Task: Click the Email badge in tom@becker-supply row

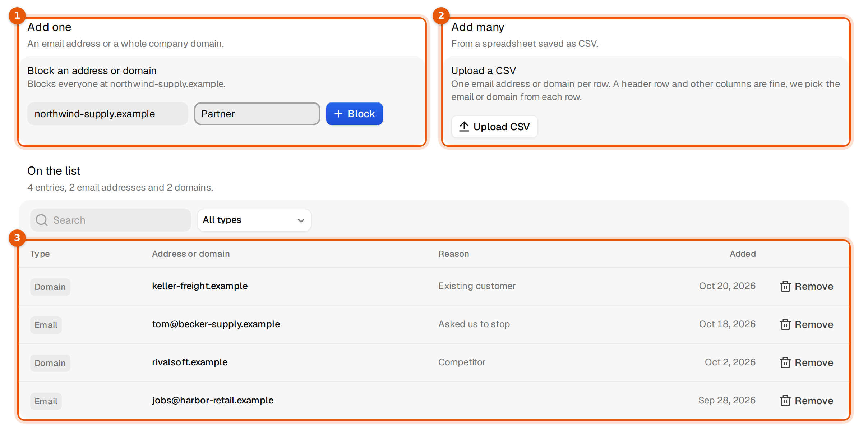Action: pyautogui.click(x=46, y=325)
